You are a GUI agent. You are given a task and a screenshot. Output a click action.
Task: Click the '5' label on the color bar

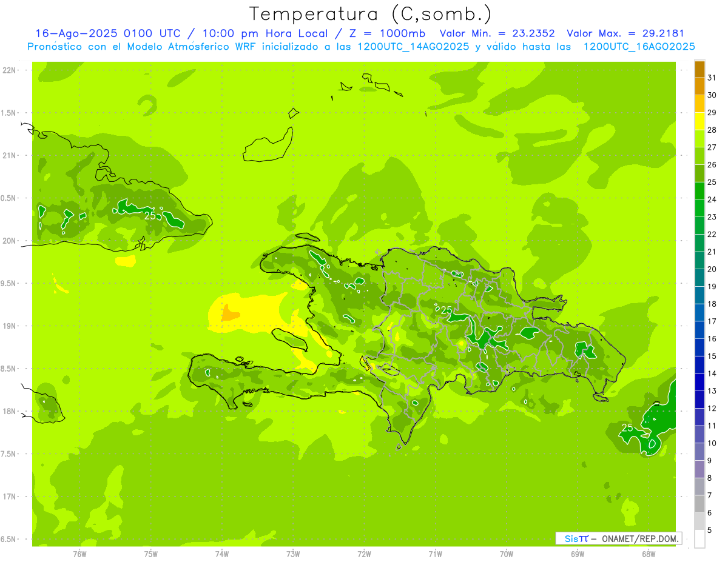710,530
